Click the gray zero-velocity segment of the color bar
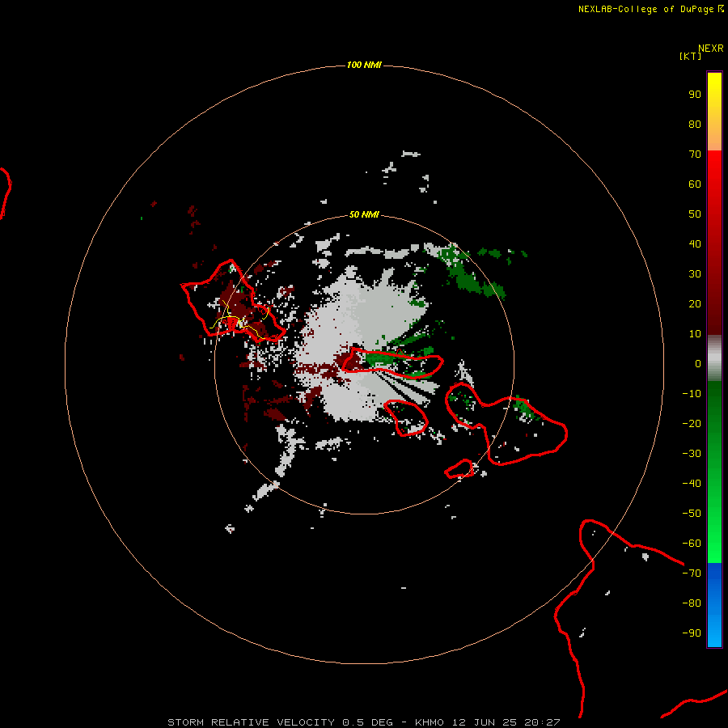Screen dimensions: 728x728 (x=714, y=358)
